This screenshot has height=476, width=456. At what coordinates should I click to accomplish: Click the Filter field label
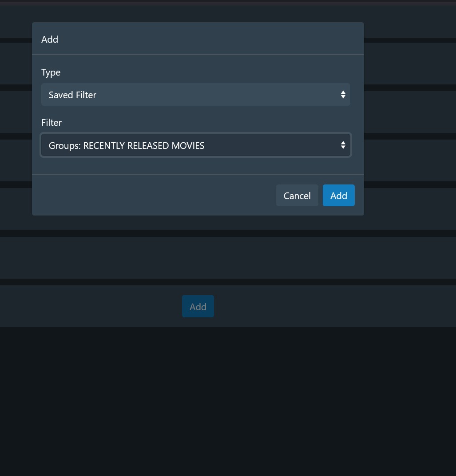click(52, 123)
